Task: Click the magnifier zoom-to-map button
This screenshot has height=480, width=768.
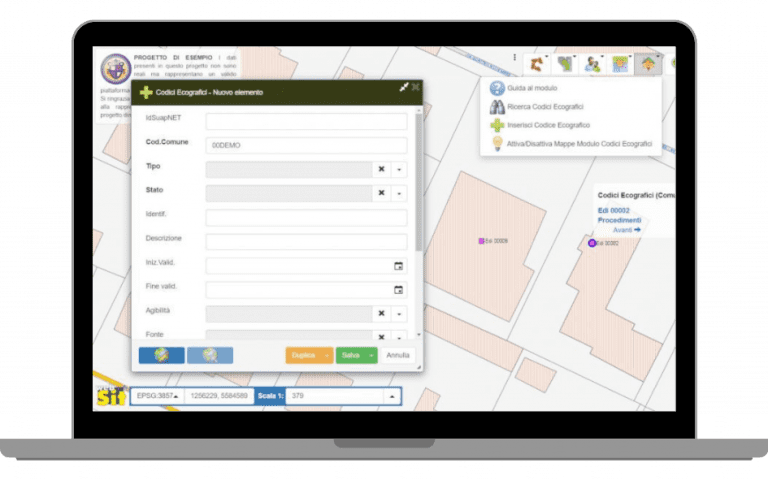Action: point(210,355)
